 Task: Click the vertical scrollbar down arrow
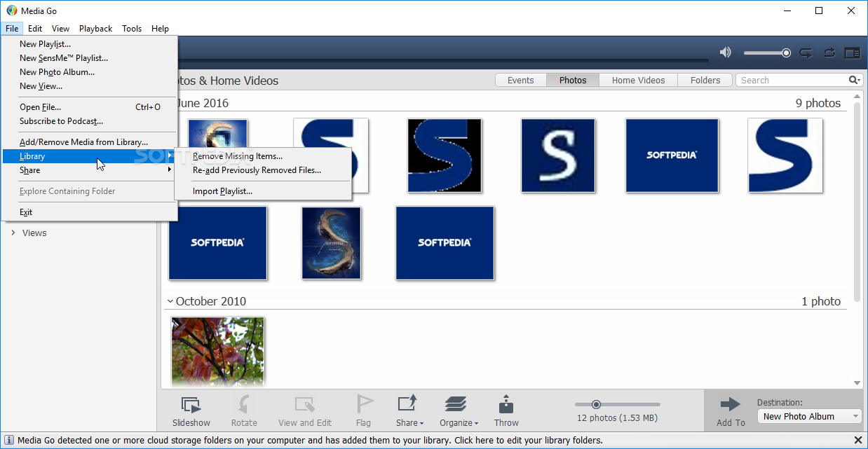pos(857,383)
